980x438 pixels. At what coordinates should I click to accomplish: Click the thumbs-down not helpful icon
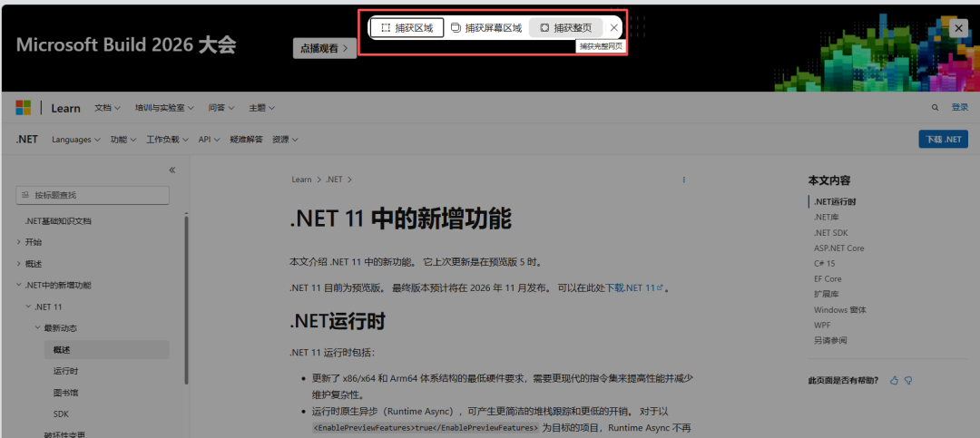908,380
